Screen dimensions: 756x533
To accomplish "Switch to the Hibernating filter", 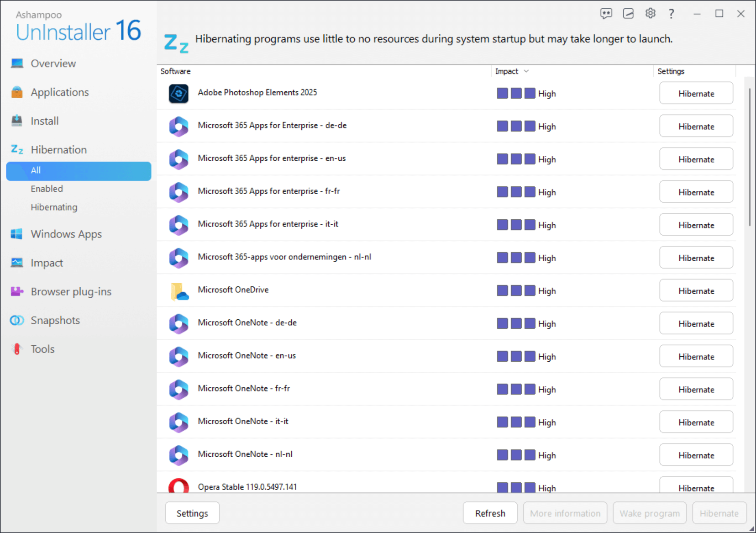I will [x=54, y=207].
